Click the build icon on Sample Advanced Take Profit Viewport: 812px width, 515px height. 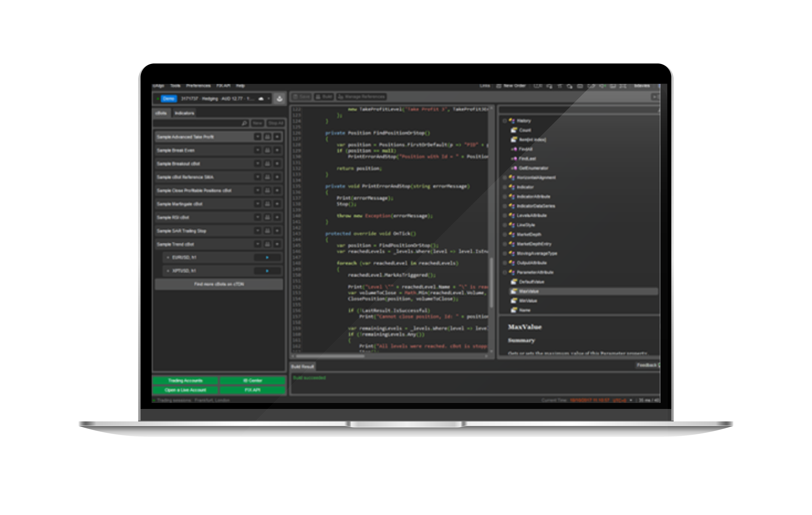[x=267, y=137]
